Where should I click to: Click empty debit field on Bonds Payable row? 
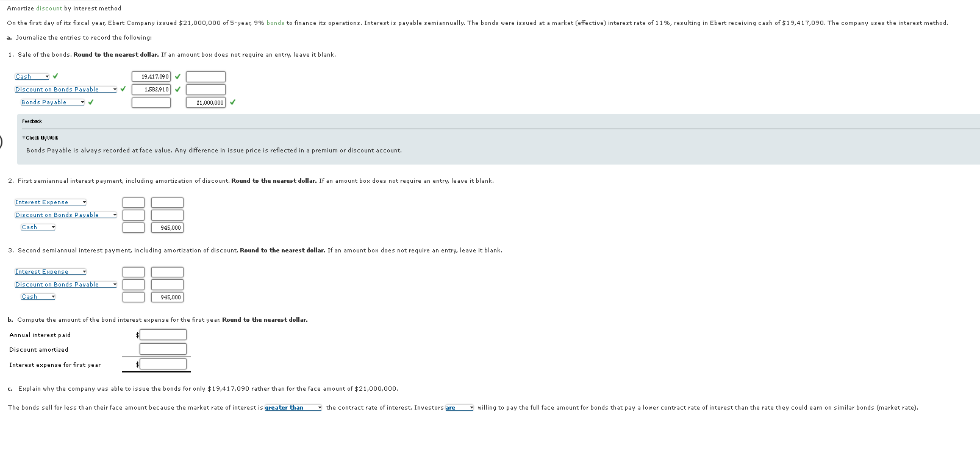(151, 102)
